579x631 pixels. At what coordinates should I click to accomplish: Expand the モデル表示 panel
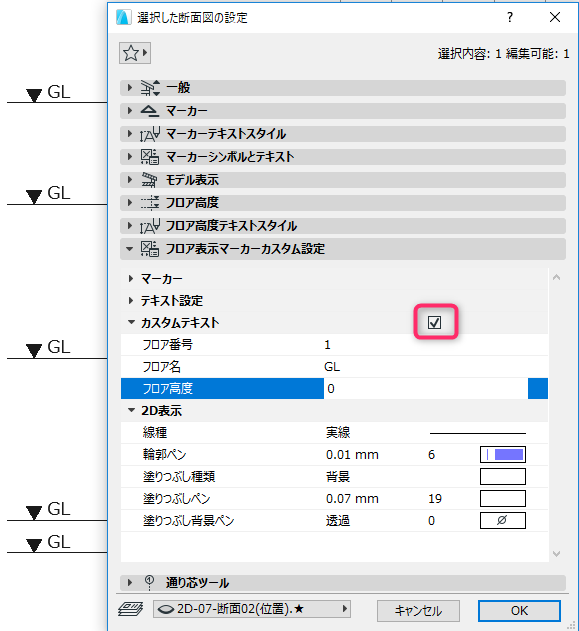(x=130, y=179)
